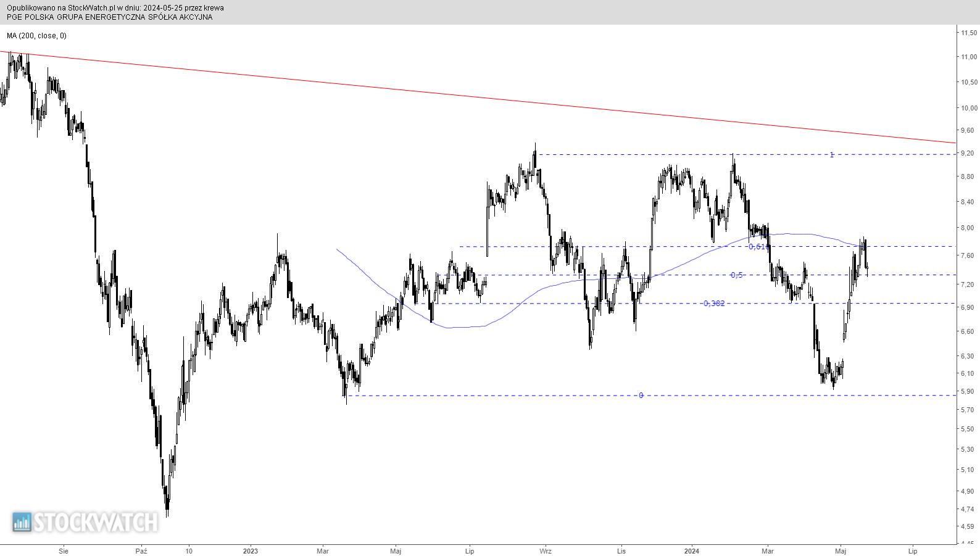Click the 10,50 price axis value
Screen dimensions: 980x556
click(968, 82)
